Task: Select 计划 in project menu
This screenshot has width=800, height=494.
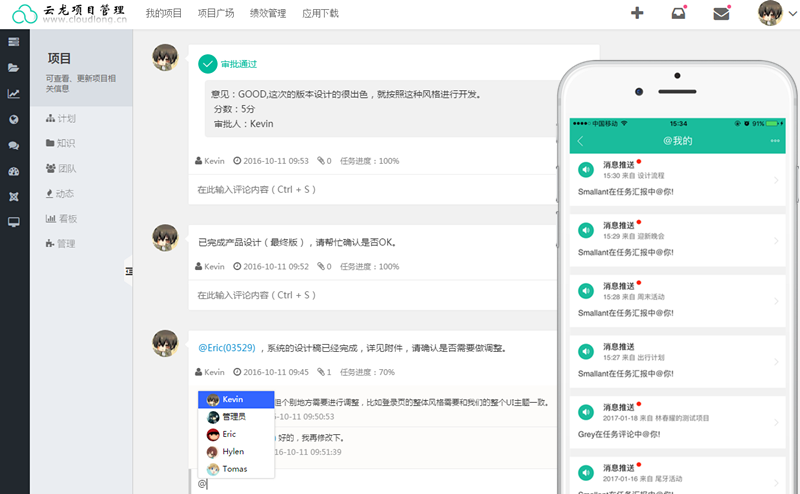Action: click(x=61, y=118)
